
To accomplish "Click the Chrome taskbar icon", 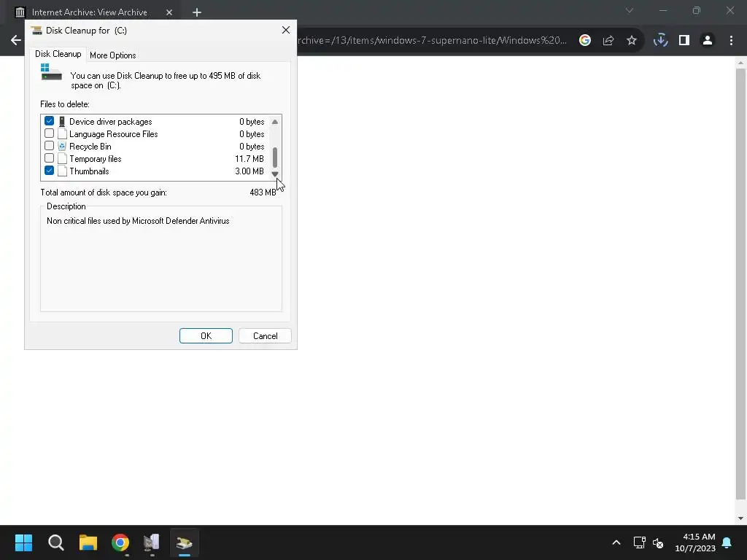I will click(x=120, y=542).
